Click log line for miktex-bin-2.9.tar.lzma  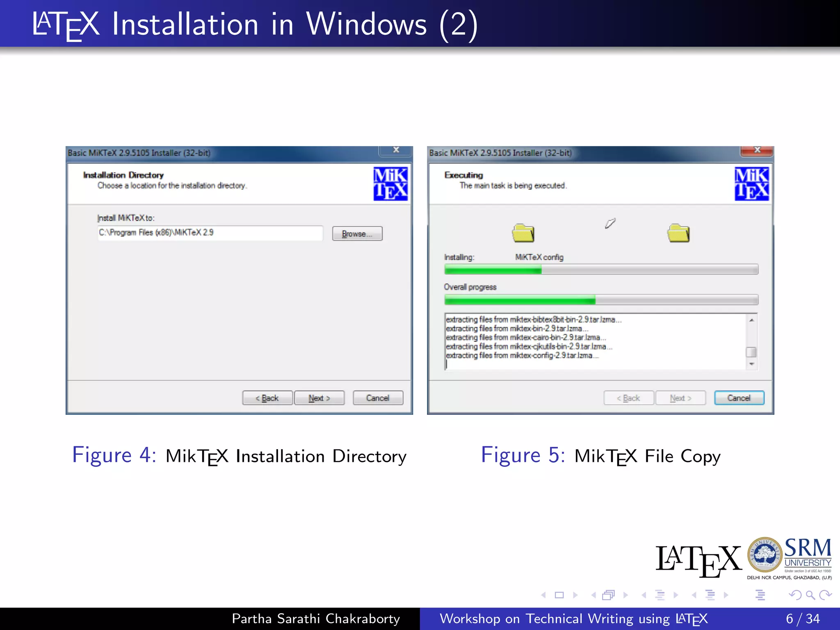517,329
